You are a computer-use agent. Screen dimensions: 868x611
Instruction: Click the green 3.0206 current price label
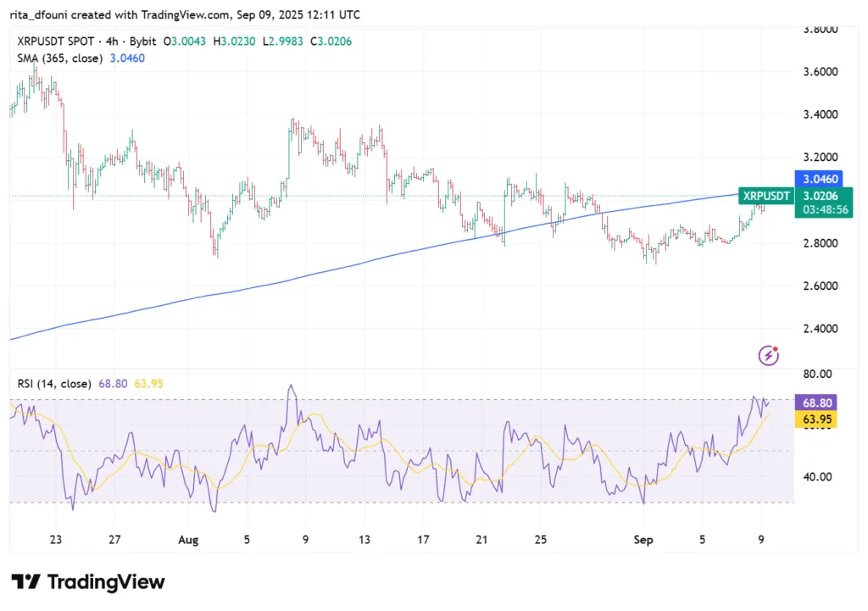click(x=819, y=197)
